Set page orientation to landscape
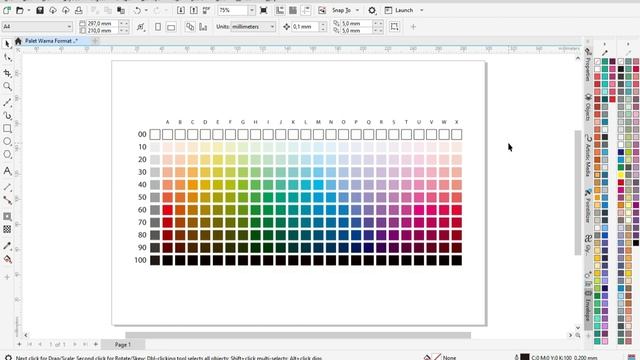Screen dimensions: 640x360 click(171, 27)
